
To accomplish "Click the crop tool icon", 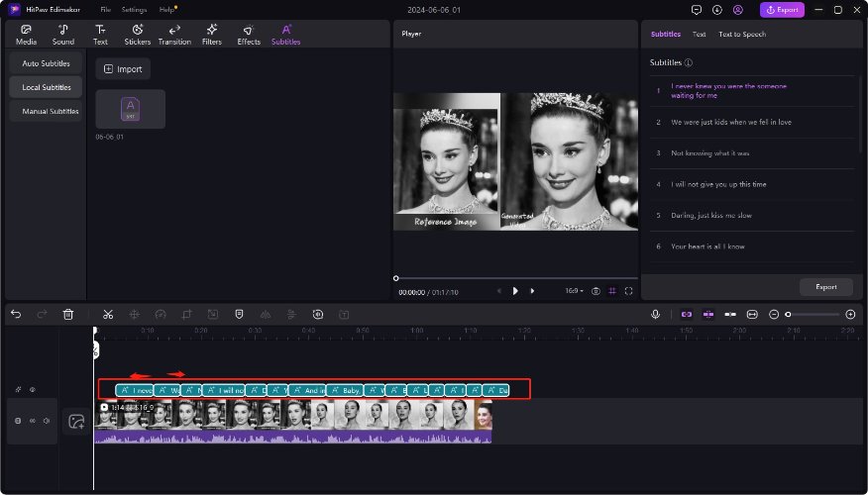I will [186, 314].
